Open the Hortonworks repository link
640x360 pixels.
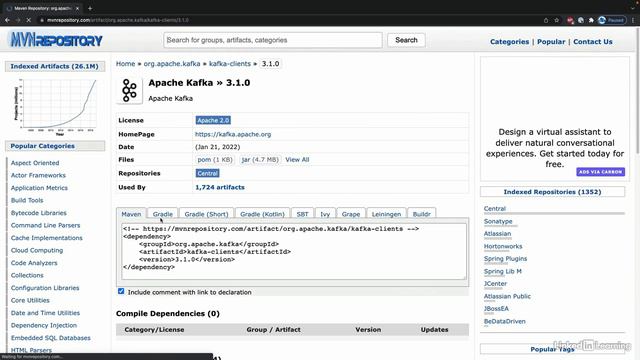tap(503, 247)
